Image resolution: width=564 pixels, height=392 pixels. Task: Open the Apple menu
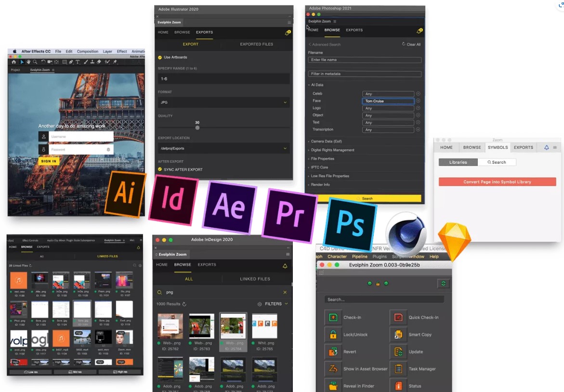(15, 52)
